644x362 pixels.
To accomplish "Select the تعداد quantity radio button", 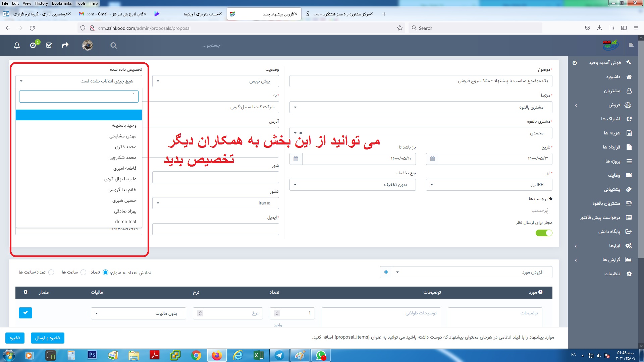I will 105,273.
